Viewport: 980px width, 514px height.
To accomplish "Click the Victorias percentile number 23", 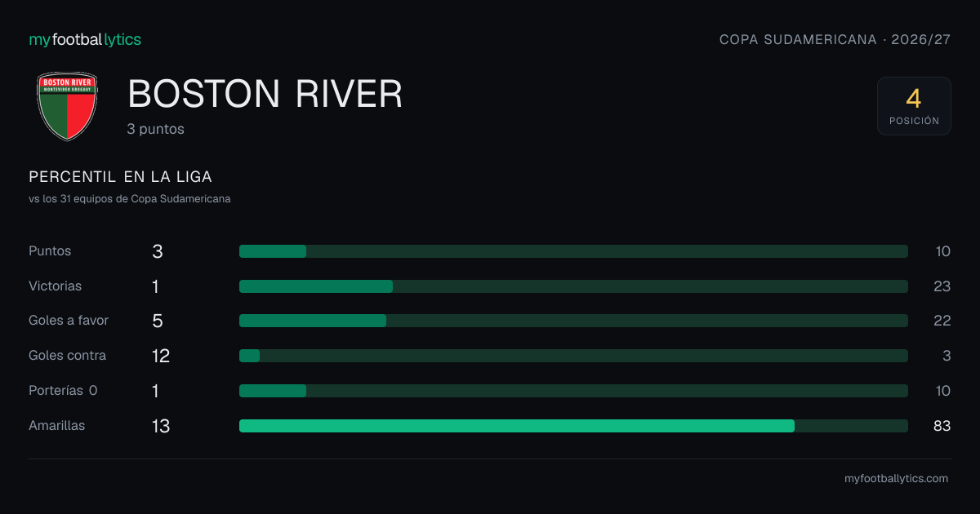I will (942, 286).
